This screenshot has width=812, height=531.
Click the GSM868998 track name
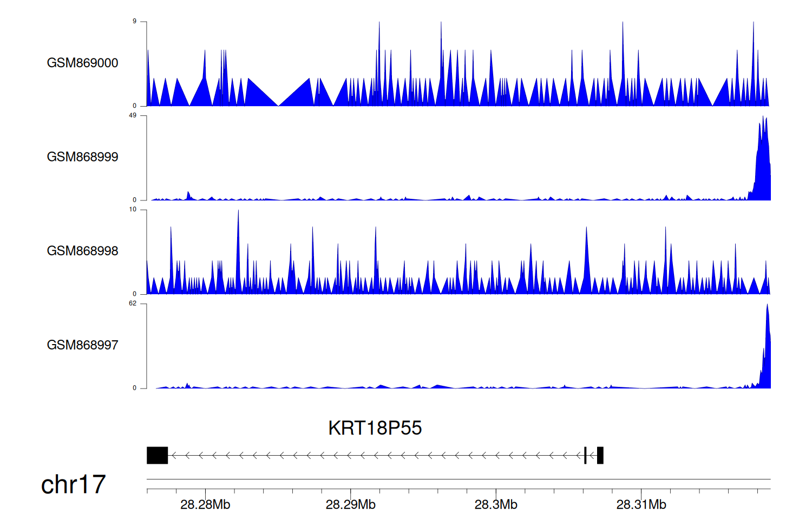coord(82,251)
